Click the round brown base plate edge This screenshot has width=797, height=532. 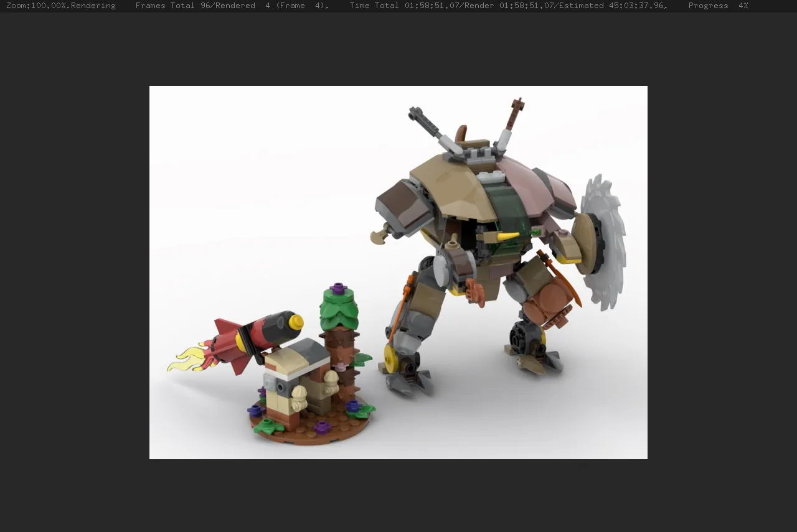pos(311,438)
